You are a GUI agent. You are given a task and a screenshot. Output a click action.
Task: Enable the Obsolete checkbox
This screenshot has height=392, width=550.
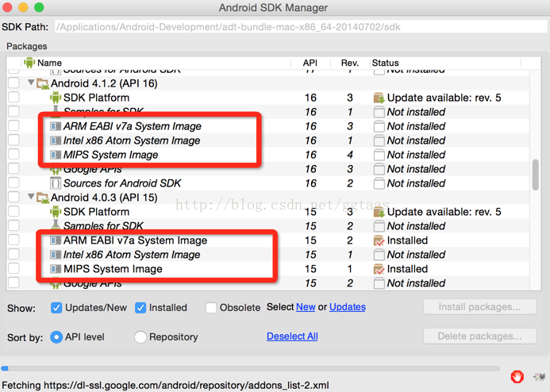[211, 308]
